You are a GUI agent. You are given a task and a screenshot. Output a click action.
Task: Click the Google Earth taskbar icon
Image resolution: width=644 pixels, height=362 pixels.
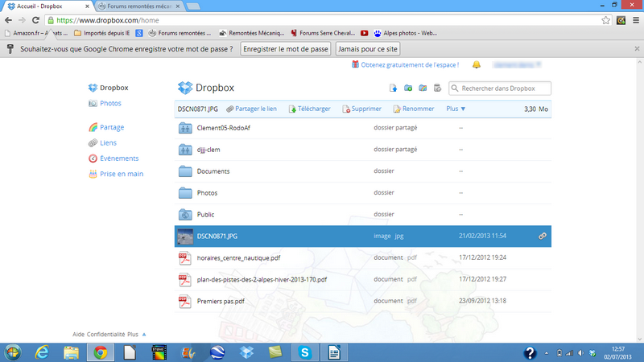click(x=217, y=352)
